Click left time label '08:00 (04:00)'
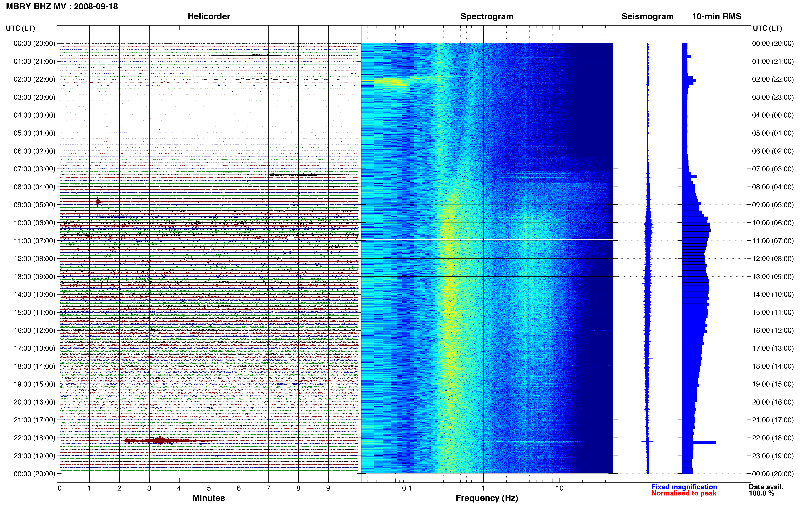Viewport: 812px width, 508px height. [34, 187]
